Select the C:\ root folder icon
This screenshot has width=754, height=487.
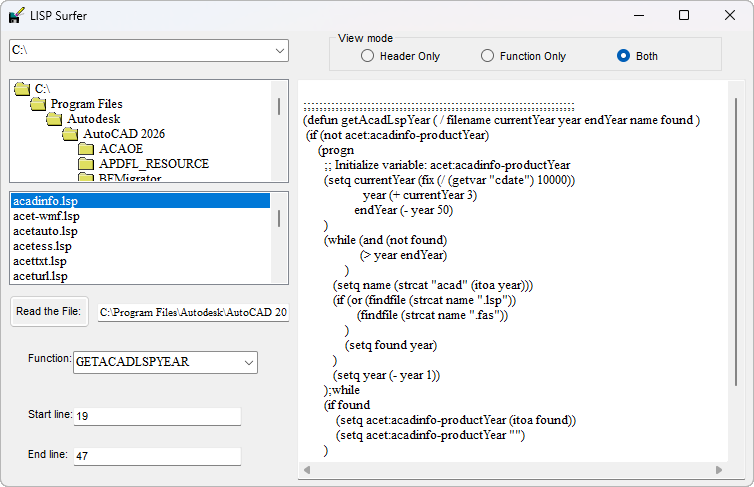[22, 89]
